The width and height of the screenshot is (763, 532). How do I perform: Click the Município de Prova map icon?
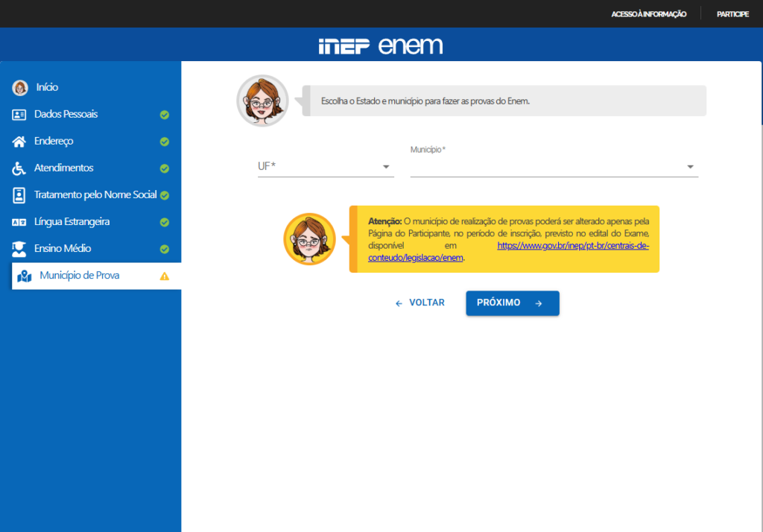(25, 276)
